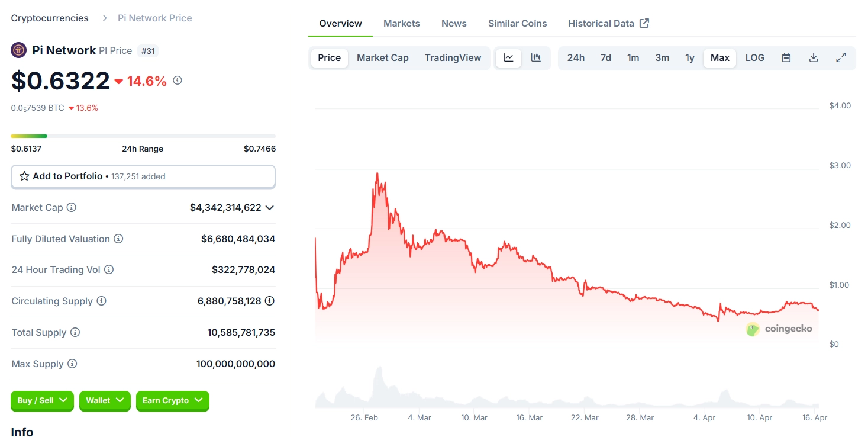Switch to candlestick chart view
This screenshot has width=868, height=437.
click(536, 58)
